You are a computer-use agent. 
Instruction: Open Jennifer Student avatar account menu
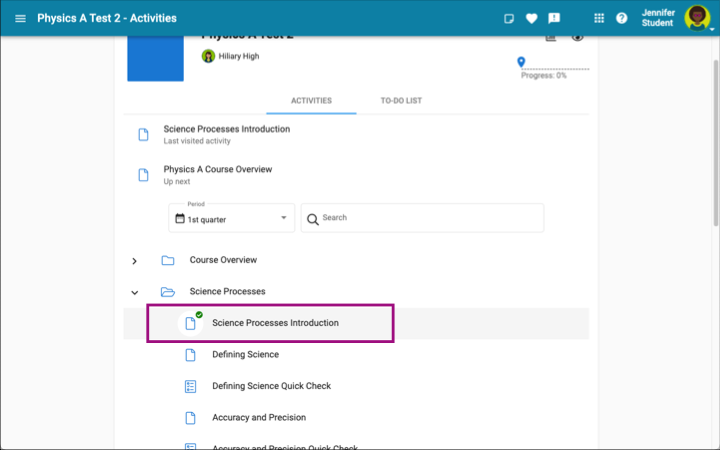pyautogui.click(x=697, y=19)
